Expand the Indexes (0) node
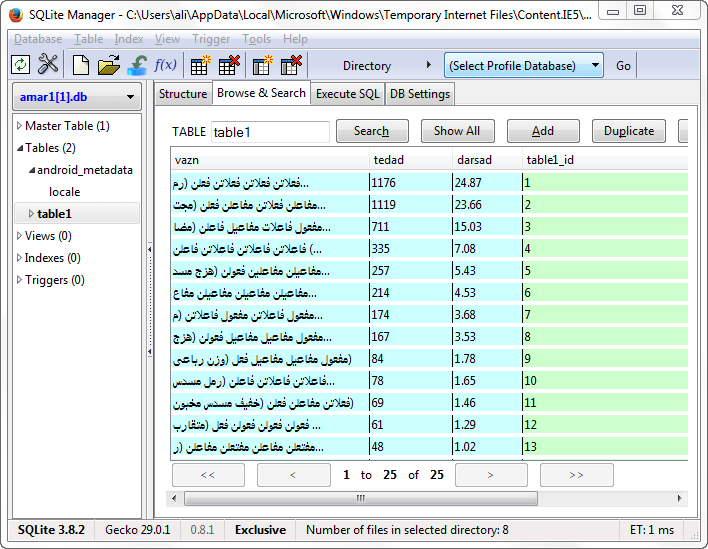 tap(19, 258)
